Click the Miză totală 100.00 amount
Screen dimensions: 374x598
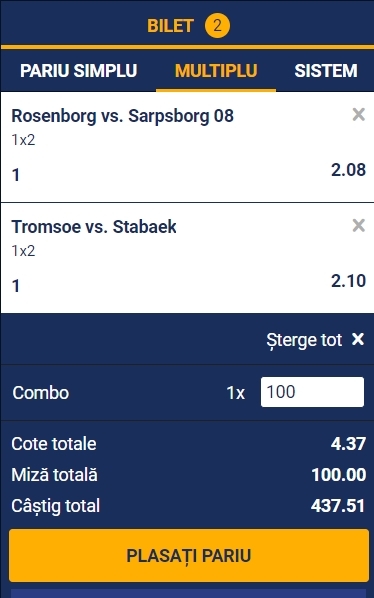[339, 475]
